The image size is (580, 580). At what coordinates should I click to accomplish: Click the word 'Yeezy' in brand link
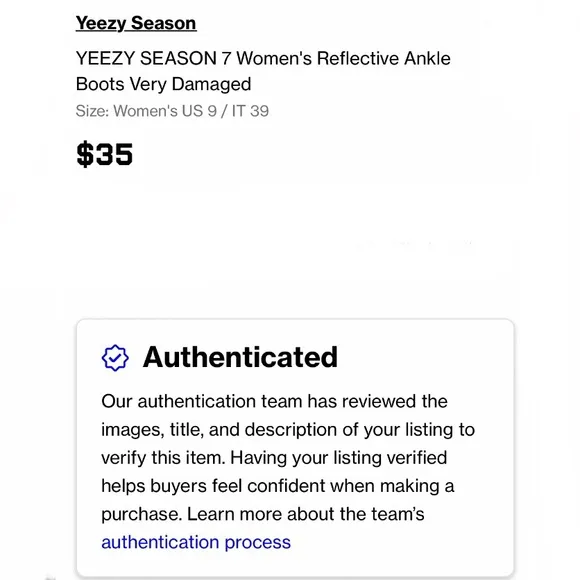click(101, 23)
